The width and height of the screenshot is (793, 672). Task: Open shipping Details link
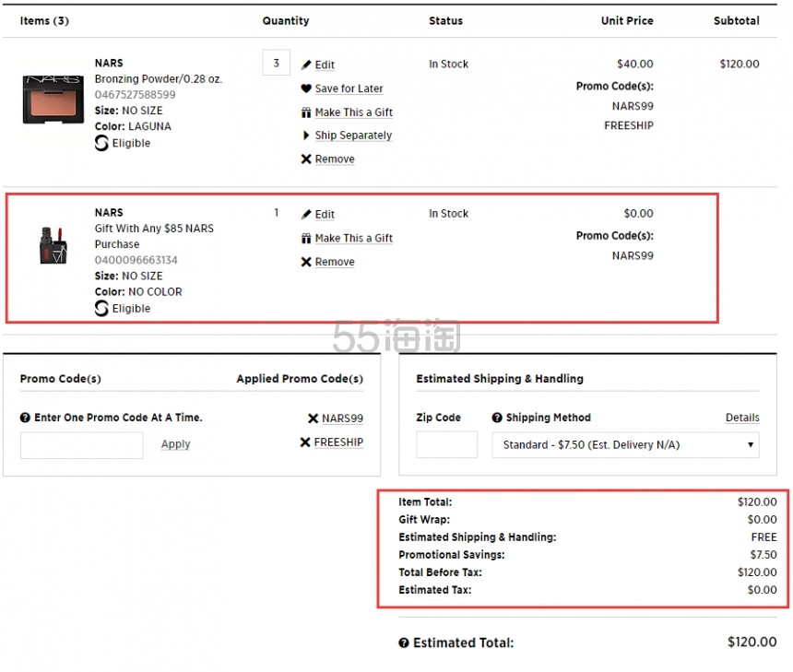(x=742, y=418)
